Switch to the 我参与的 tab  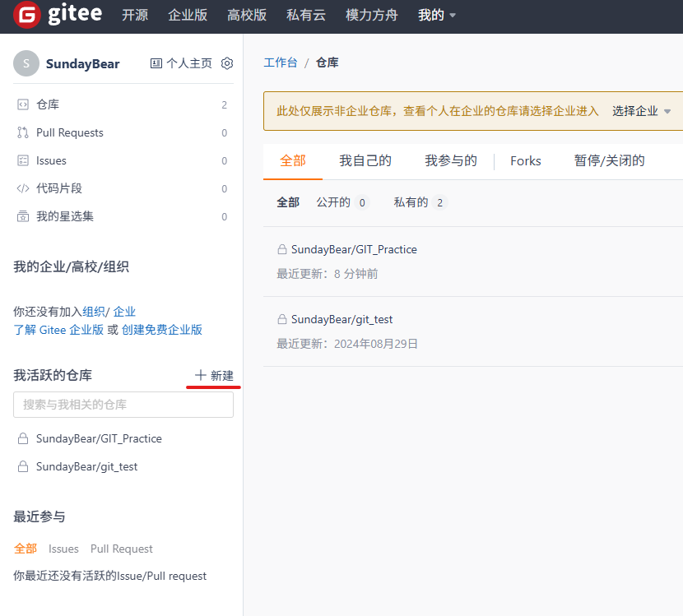pos(451,160)
